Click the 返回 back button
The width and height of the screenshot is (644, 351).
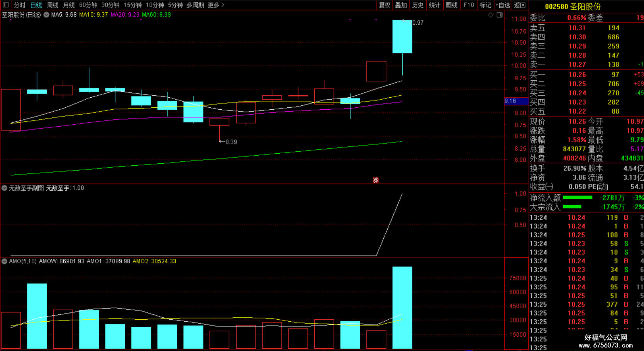(x=520, y=5)
